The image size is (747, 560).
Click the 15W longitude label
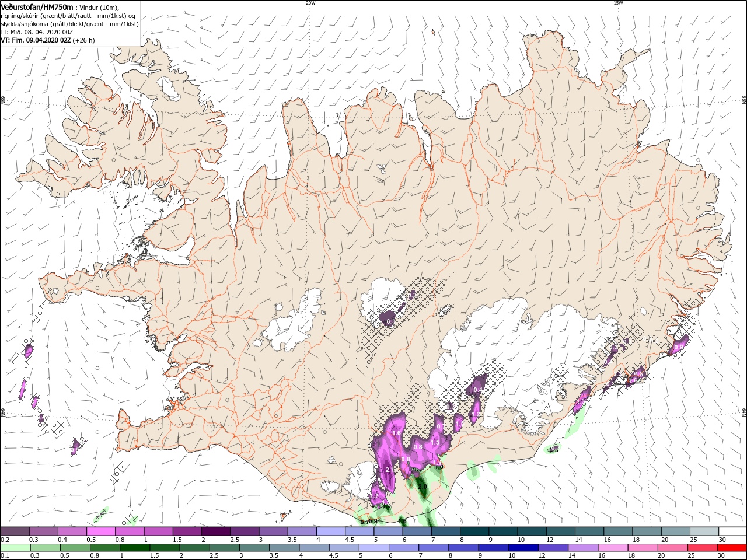click(x=618, y=3)
